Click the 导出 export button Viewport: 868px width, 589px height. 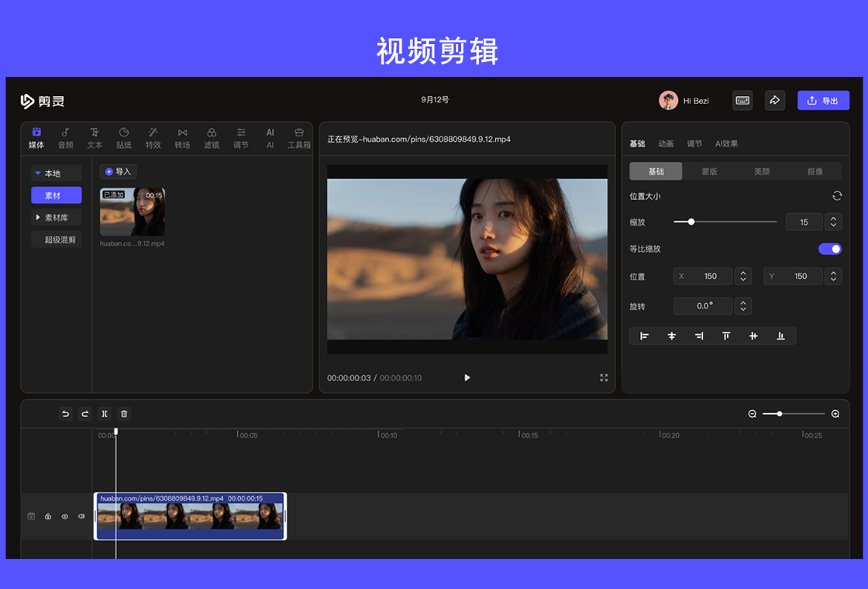pos(823,100)
